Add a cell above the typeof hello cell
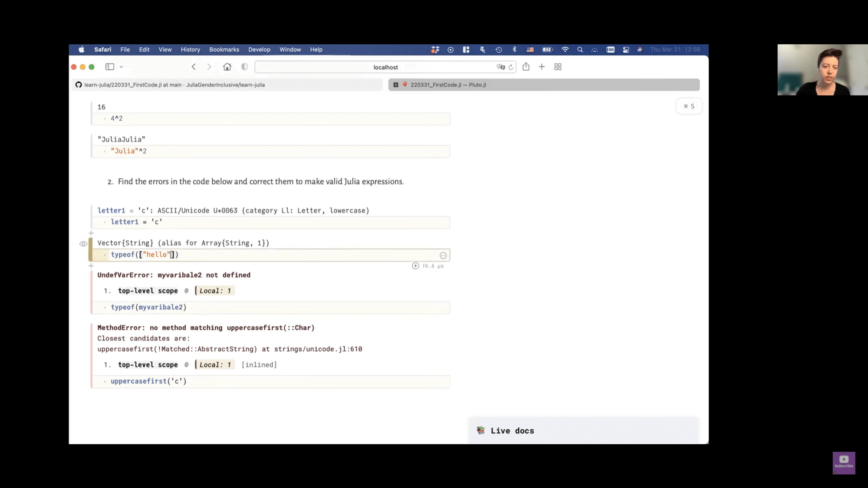 click(91, 233)
